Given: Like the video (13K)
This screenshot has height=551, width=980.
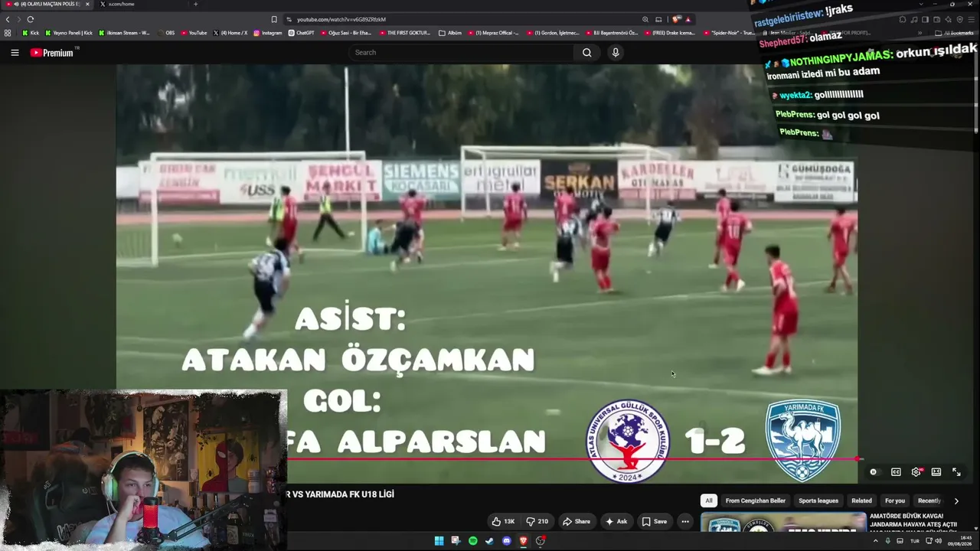Looking at the screenshot, I should pos(504,521).
